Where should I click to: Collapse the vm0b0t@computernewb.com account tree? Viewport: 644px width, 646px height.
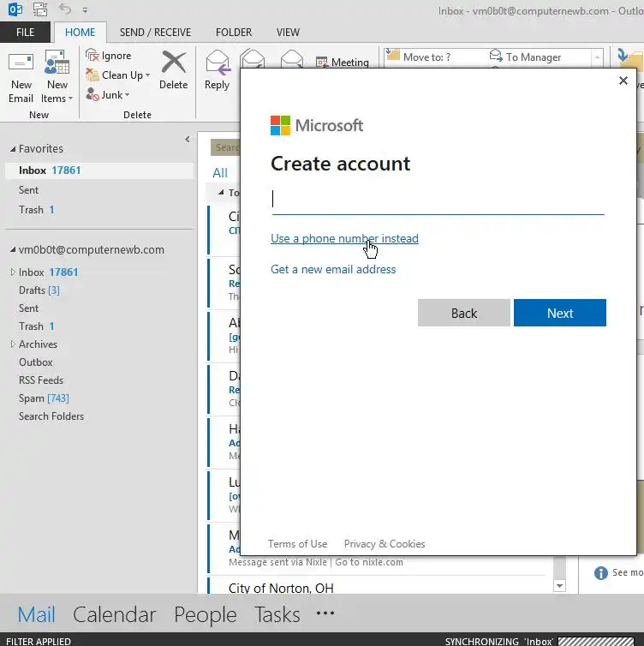[13, 249]
